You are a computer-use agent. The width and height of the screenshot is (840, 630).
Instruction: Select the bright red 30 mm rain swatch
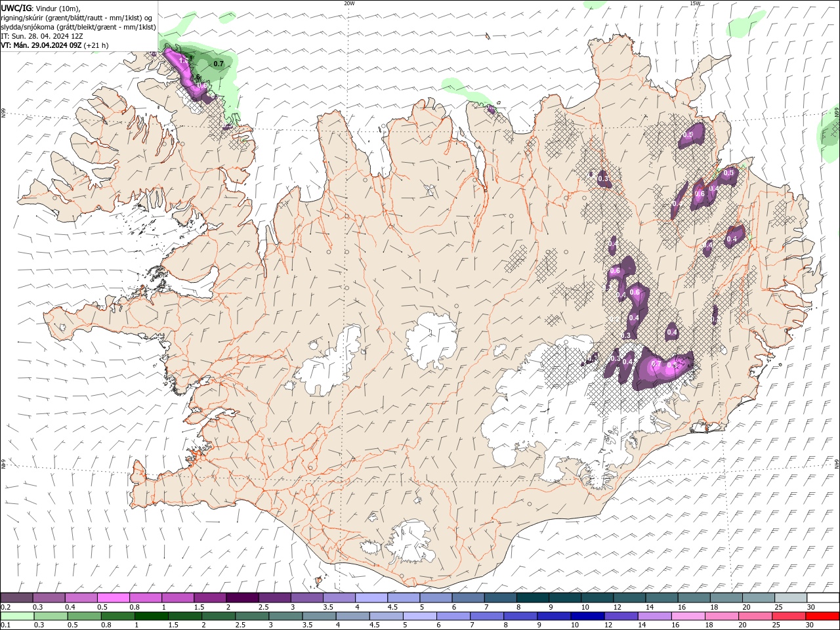pyautogui.click(x=822, y=616)
